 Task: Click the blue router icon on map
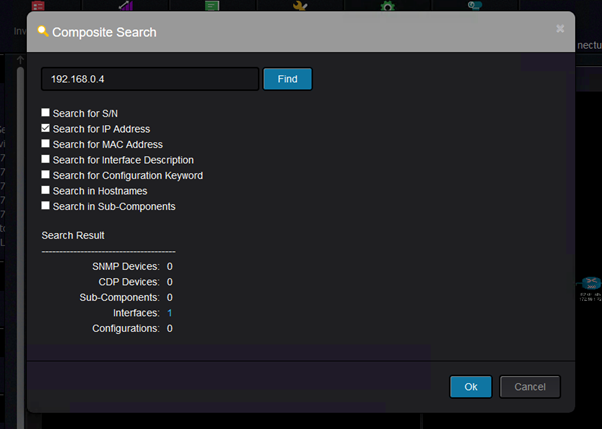pos(591,283)
